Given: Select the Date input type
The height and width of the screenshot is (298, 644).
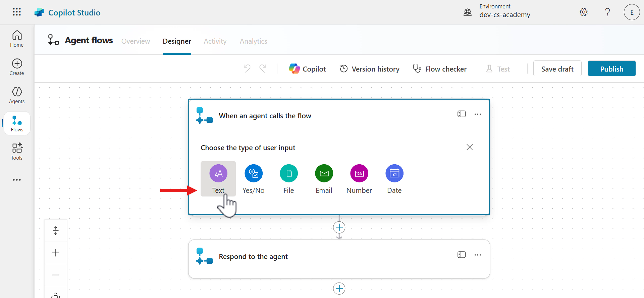Looking at the screenshot, I should (394, 179).
